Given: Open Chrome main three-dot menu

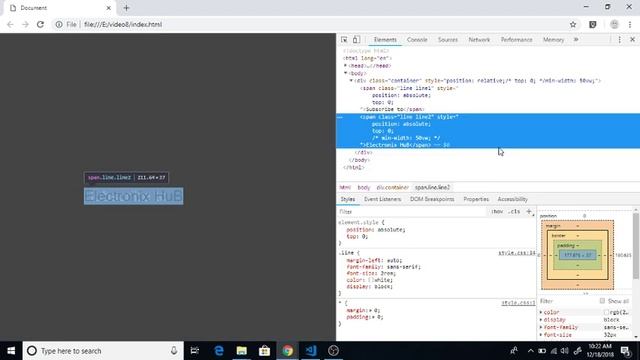Looking at the screenshot, I should coord(630,24).
